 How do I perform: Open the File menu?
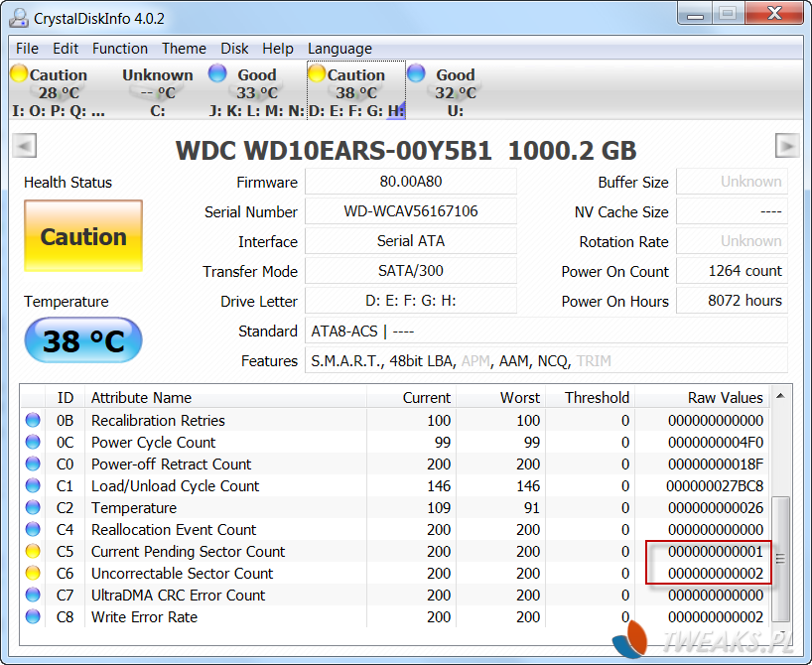(27, 49)
